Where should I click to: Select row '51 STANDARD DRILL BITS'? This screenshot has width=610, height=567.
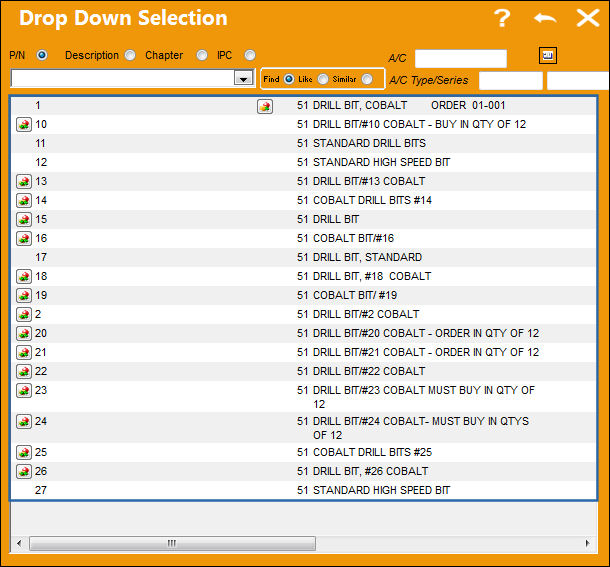point(303,144)
